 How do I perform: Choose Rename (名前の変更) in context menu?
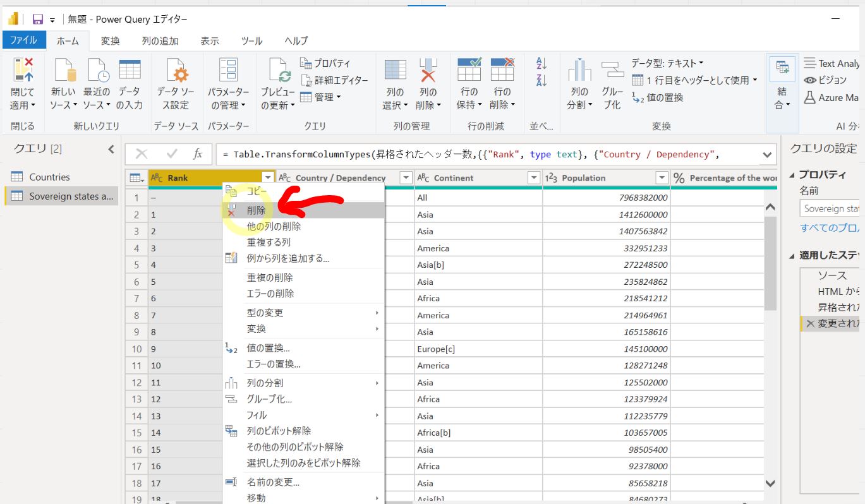(304, 482)
